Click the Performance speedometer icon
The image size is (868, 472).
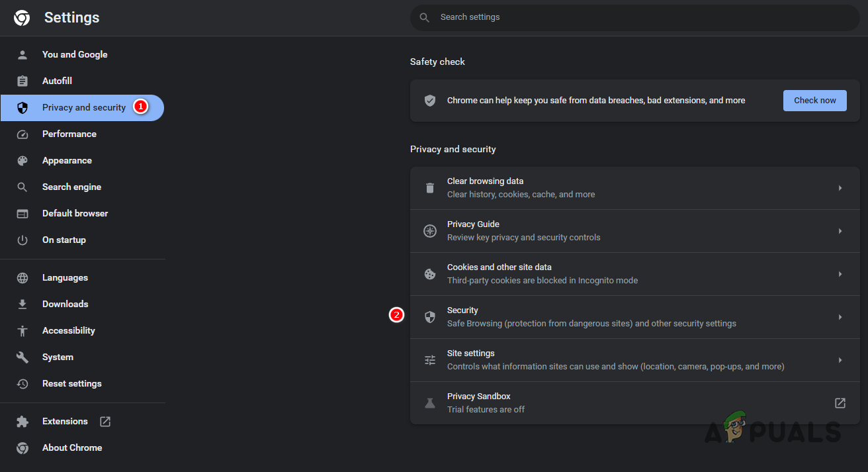click(22, 134)
